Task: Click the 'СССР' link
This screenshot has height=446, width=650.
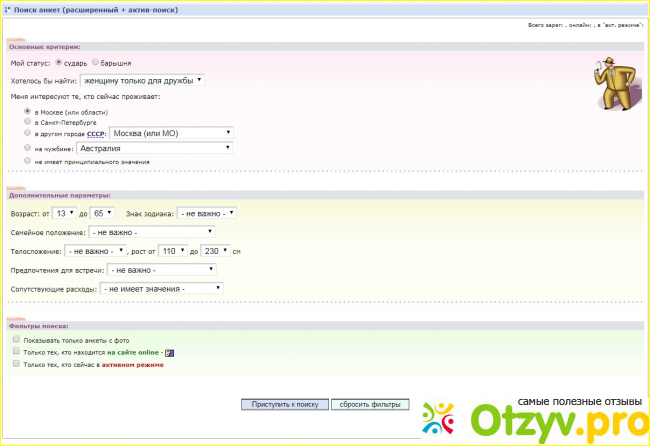Action: tap(95, 132)
